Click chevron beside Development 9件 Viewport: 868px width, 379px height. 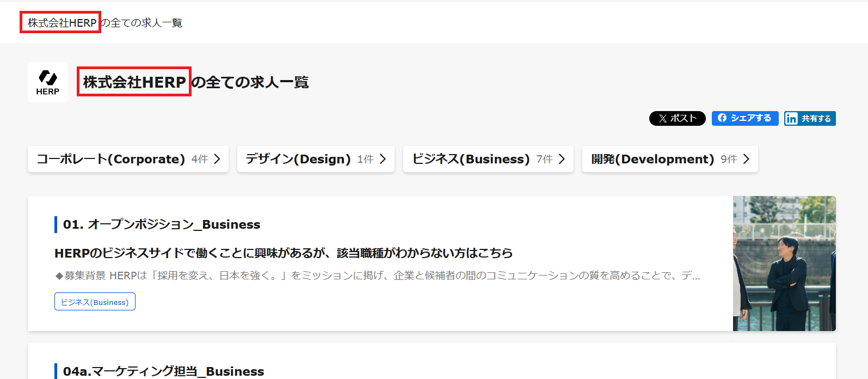coord(747,159)
